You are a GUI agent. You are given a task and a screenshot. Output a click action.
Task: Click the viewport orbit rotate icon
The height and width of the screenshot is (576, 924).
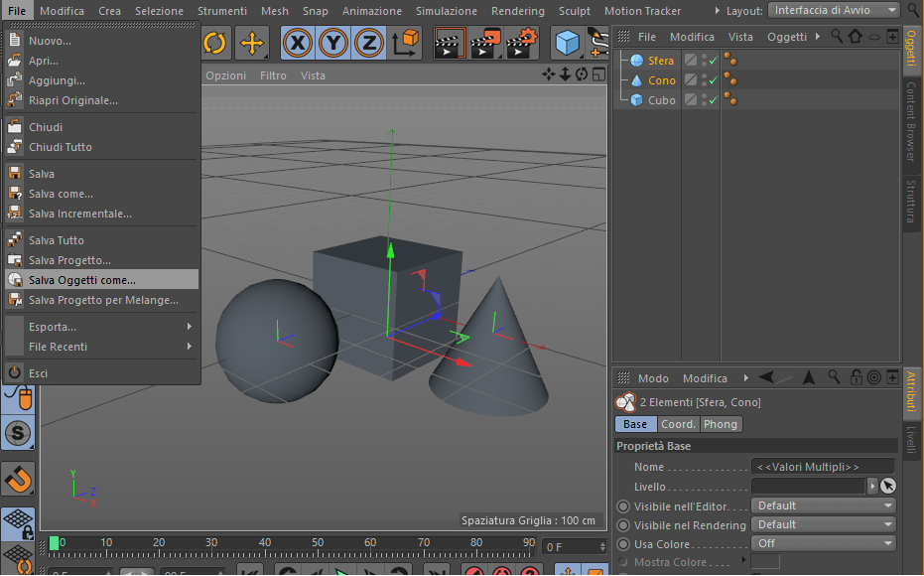coord(582,74)
